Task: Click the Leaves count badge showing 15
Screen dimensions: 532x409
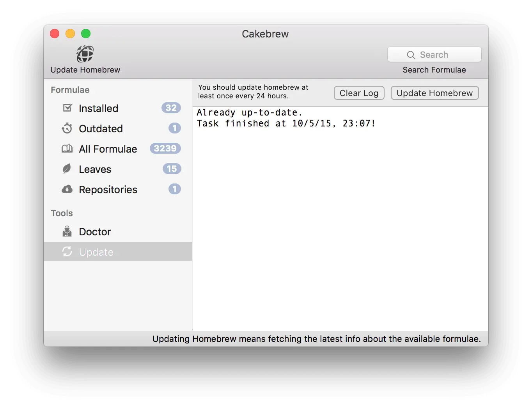Action: pos(172,169)
